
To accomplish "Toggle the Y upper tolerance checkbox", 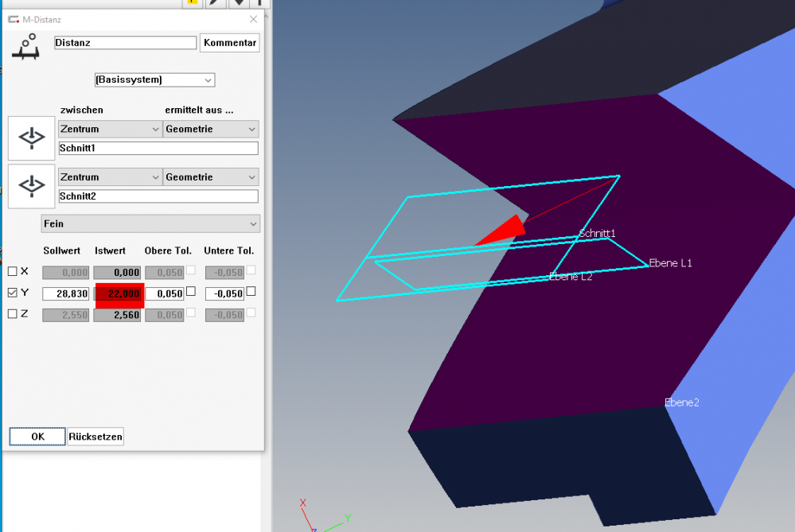I will point(191,292).
